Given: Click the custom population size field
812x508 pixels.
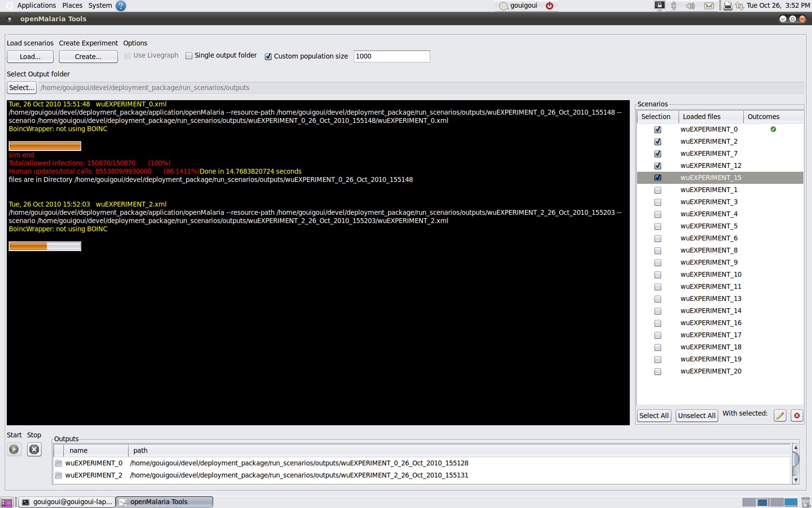Looking at the screenshot, I should click(x=391, y=56).
